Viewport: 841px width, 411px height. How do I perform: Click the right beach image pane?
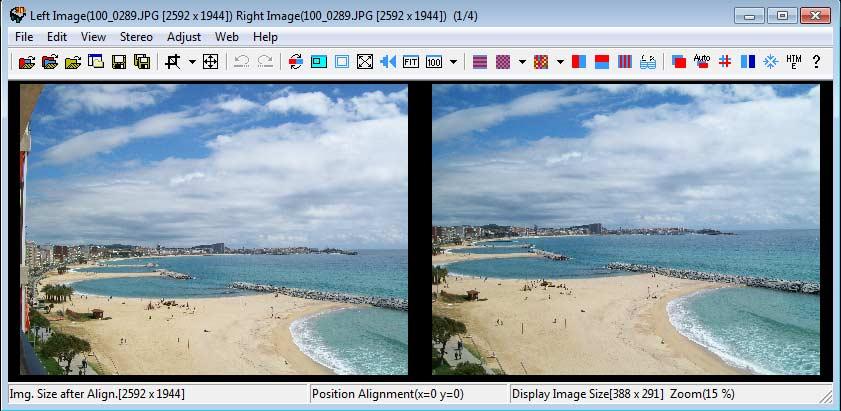[x=625, y=229]
